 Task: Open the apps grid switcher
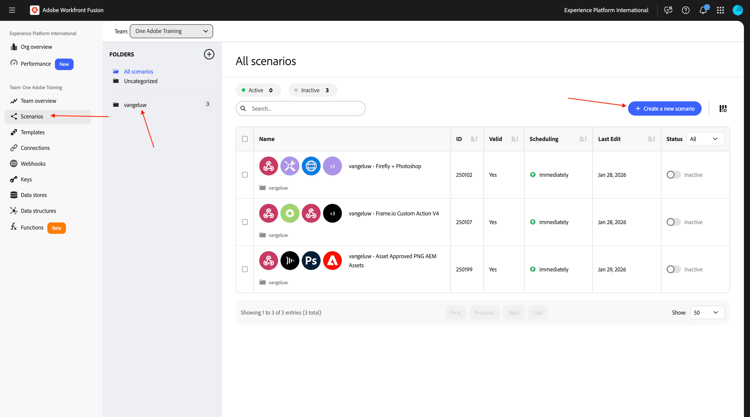point(720,10)
